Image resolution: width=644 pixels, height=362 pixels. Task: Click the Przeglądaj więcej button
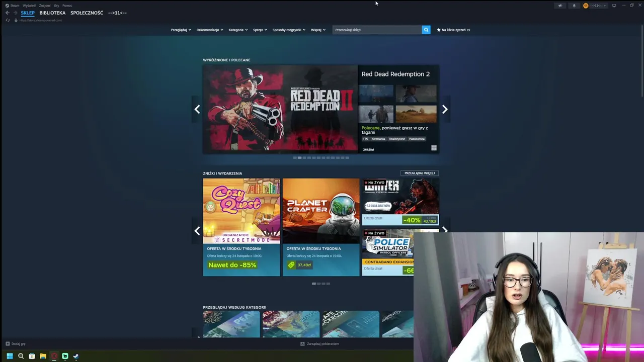(x=420, y=173)
